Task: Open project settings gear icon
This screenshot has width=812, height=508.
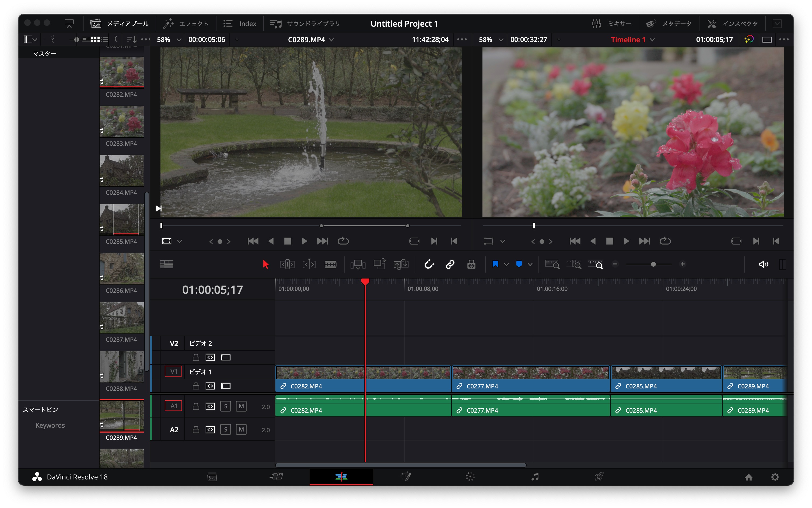Action: [x=775, y=477]
